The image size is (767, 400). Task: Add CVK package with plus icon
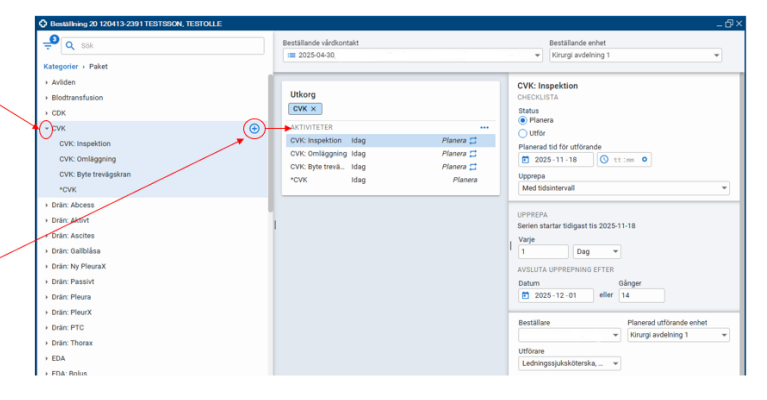point(254,128)
